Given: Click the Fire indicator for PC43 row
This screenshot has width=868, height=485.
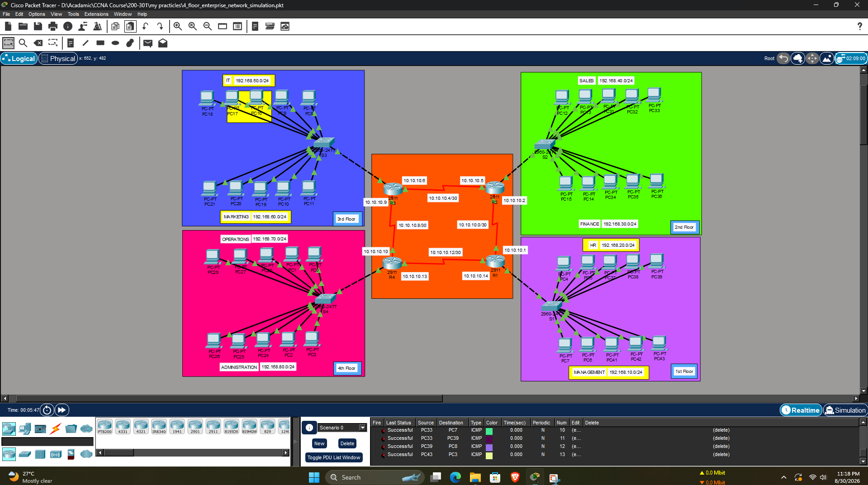Looking at the screenshot, I should pyautogui.click(x=383, y=455).
